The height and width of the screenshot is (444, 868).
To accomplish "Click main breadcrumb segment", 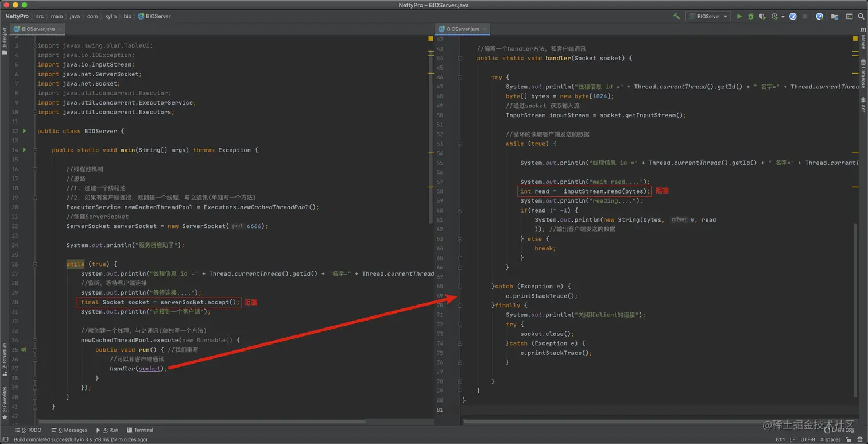I will pyautogui.click(x=57, y=16).
